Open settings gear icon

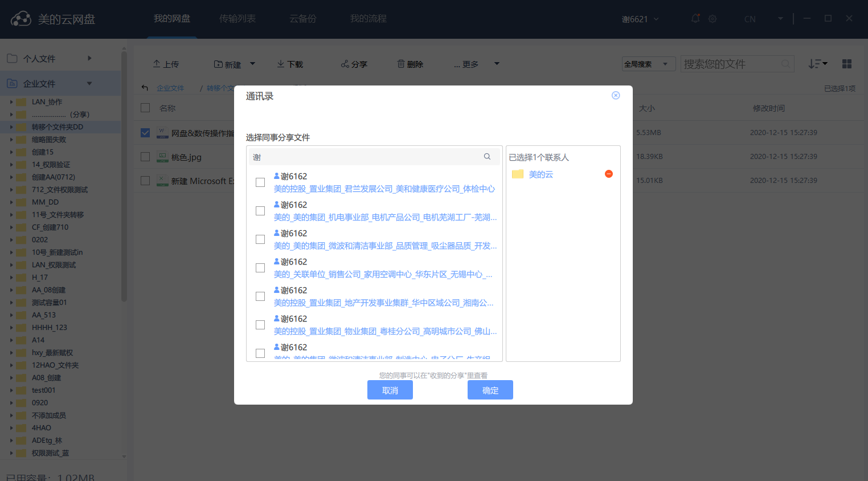coord(713,19)
